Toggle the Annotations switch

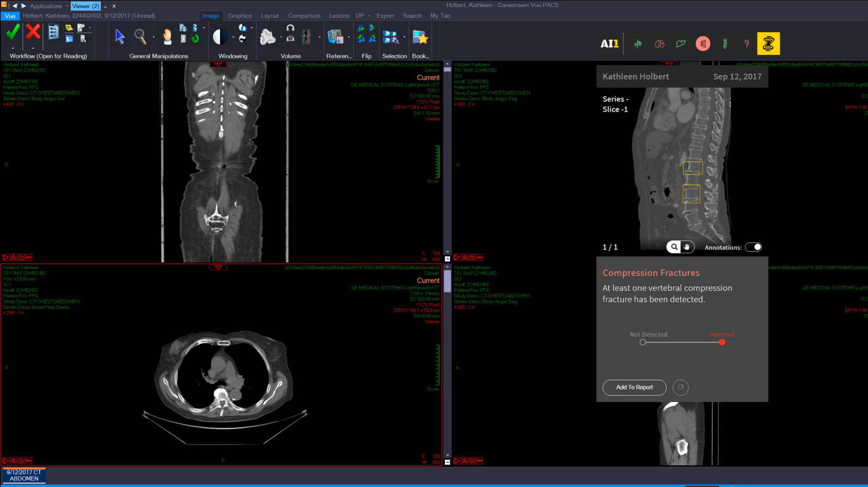coord(754,247)
